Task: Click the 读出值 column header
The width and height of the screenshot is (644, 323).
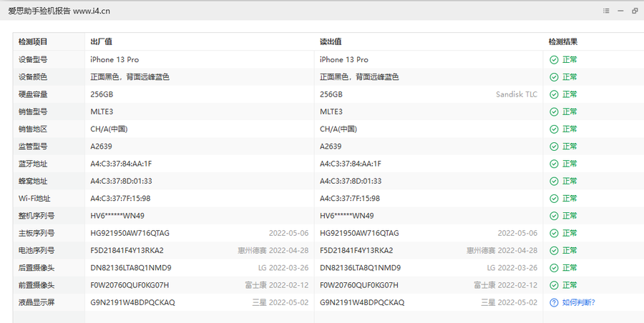Action: point(330,42)
